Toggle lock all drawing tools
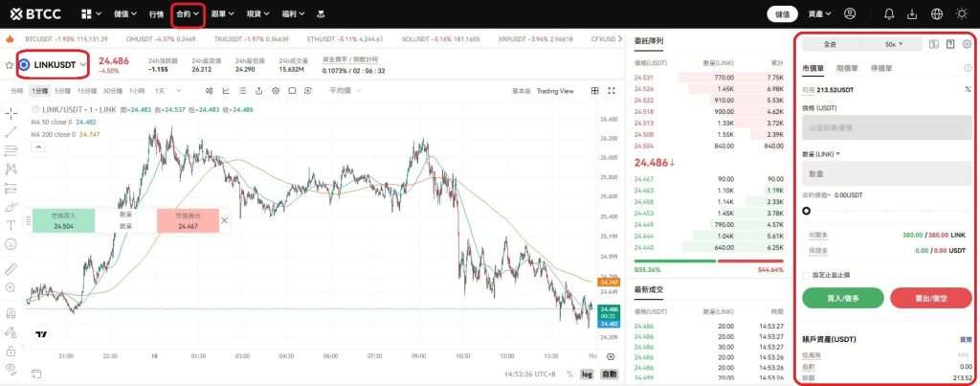The width and height of the screenshot is (980, 386). click(11, 351)
